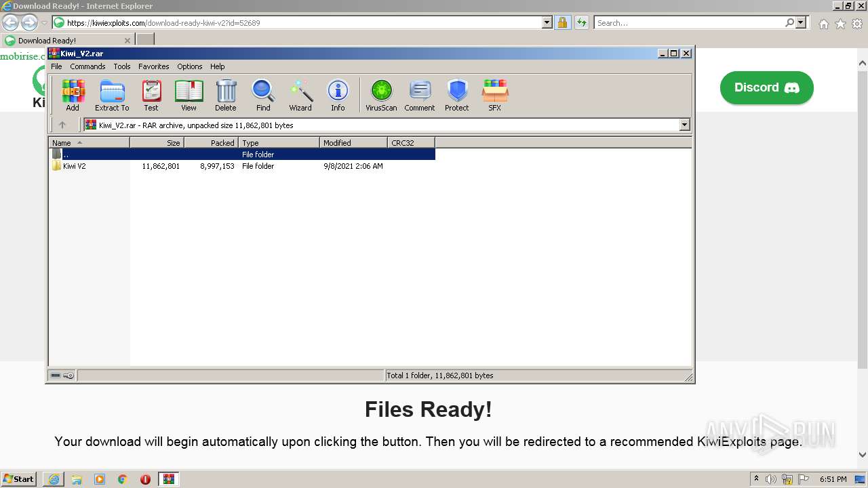This screenshot has width=868, height=488.
Task: Open the Help menu in WinRAR
Action: coord(217,66)
